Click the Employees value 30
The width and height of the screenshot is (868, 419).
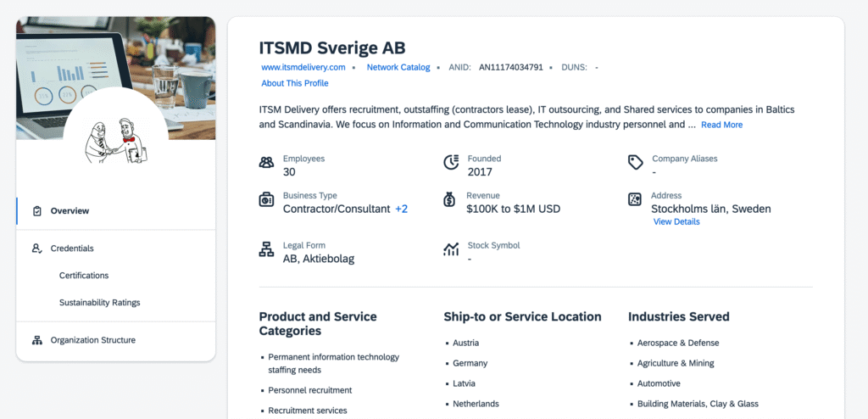[x=289, y=172]
